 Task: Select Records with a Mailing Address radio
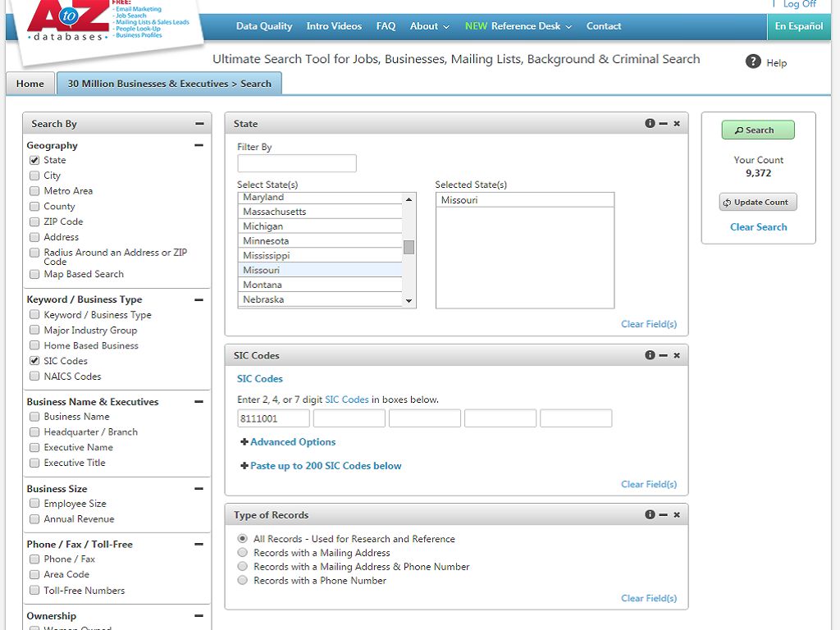point(243,552)
